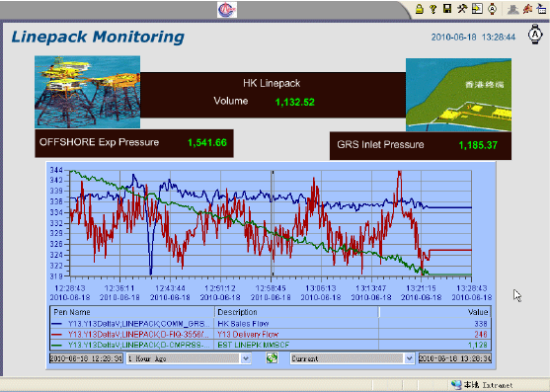
Task: Open help via the question mark icon
Action: [433, 9]
